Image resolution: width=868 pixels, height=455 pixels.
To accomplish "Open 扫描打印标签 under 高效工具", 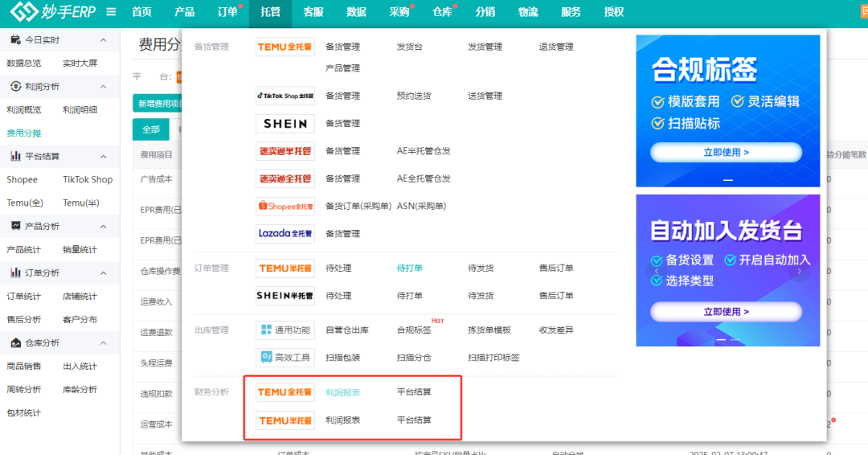I will pos(493,358).
